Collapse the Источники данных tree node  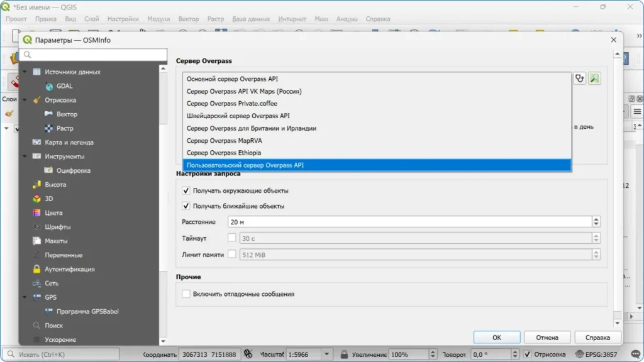tap(25, 72)
